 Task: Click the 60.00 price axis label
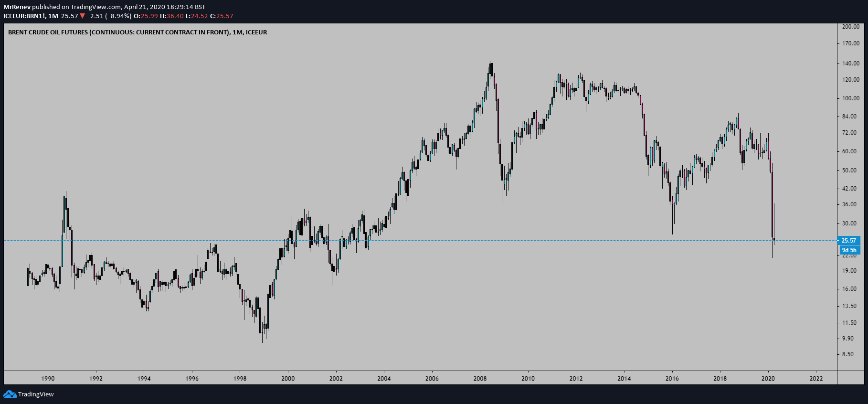[x=849, y=151]
